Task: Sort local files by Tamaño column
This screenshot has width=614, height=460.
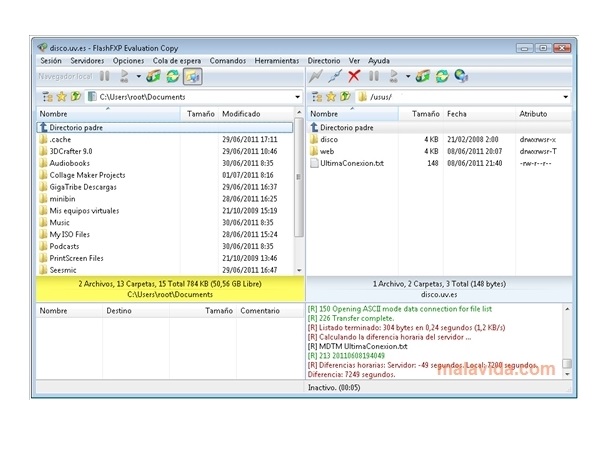Action: [199, 114]
